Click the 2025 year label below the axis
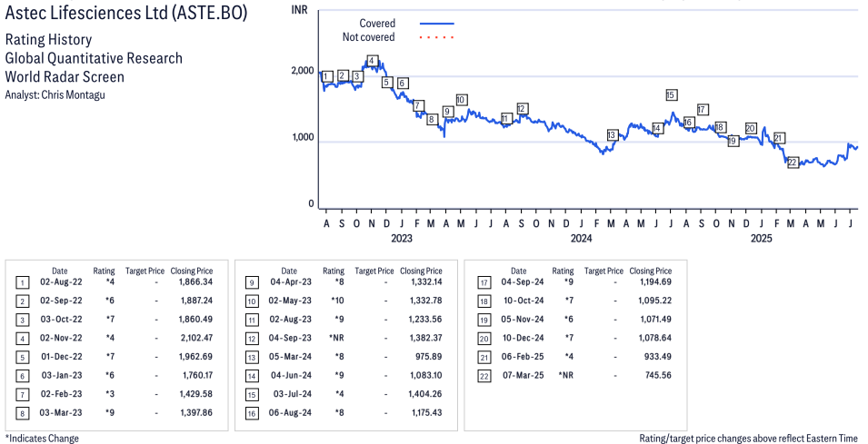Viewport: 868px width, 444px height. click(x=761, y=238)
